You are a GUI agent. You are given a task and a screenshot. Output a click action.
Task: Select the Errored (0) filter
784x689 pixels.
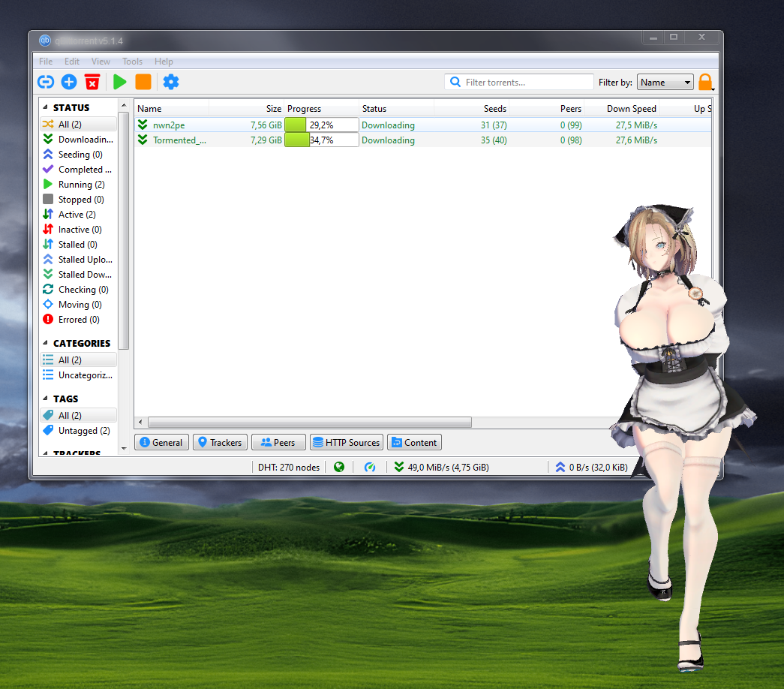click(x=79, y=319)
